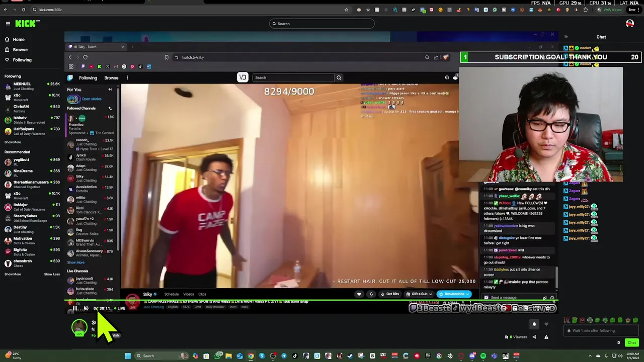Open HalfSaiyans channel in Kick sidebar

coord(32,131)
